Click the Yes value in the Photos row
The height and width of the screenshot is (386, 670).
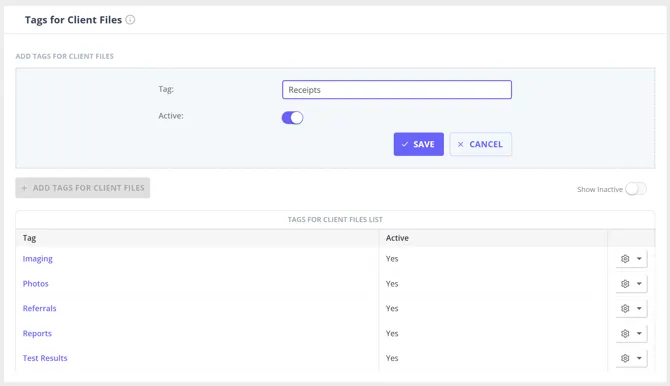tap(392, 283)
